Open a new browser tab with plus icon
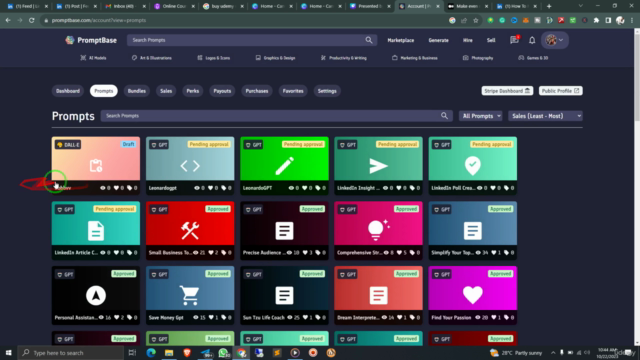Screen dimensions: 640x360 click(x=549, y=6)
